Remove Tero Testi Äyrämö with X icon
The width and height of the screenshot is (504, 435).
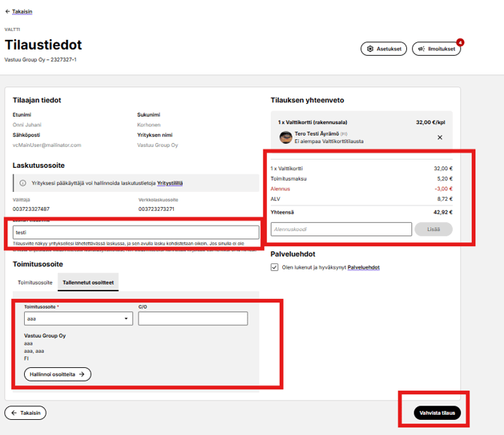coord(440,137)
